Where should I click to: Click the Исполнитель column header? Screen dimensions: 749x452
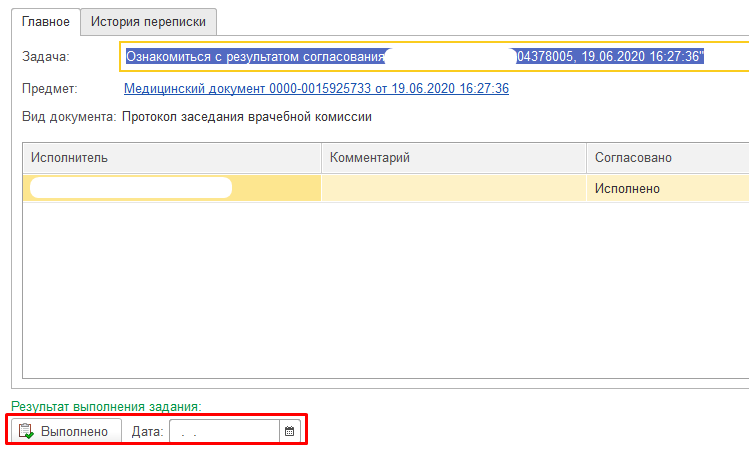pyautogui.click(x=171, y=158)
